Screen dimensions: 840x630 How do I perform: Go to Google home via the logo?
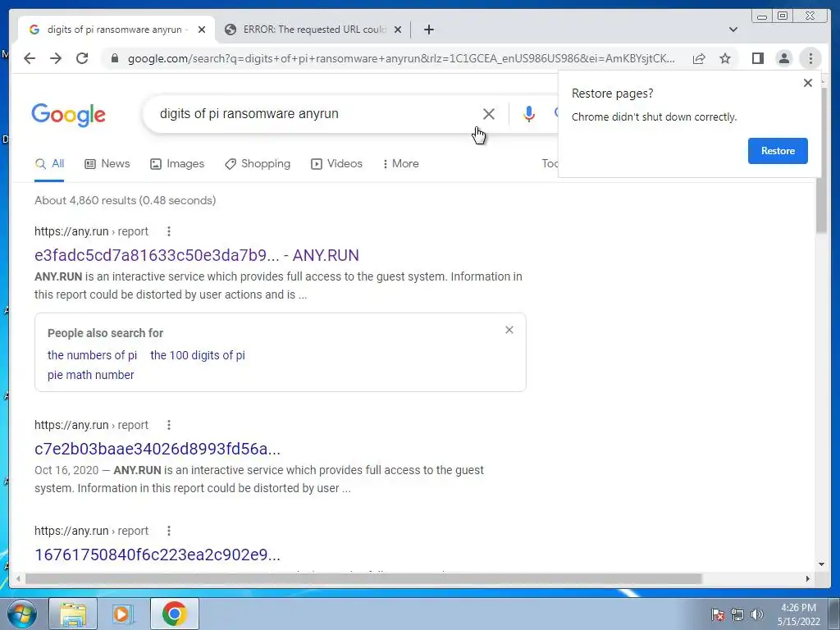point(69,115)
